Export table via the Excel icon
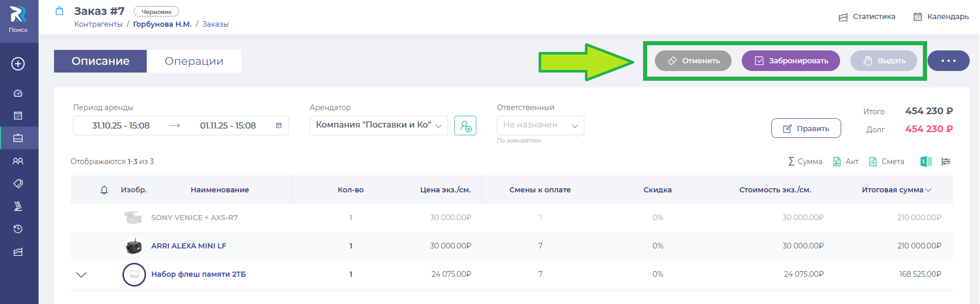The image size is (980, 304). [925, 162]
